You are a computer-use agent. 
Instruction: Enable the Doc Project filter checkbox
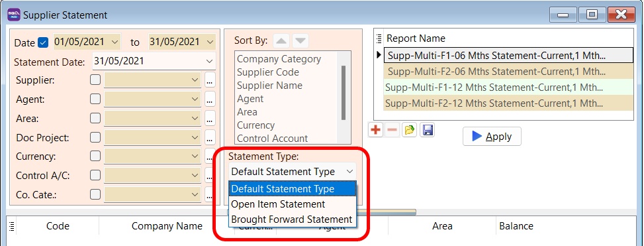[x=95, y=137]
